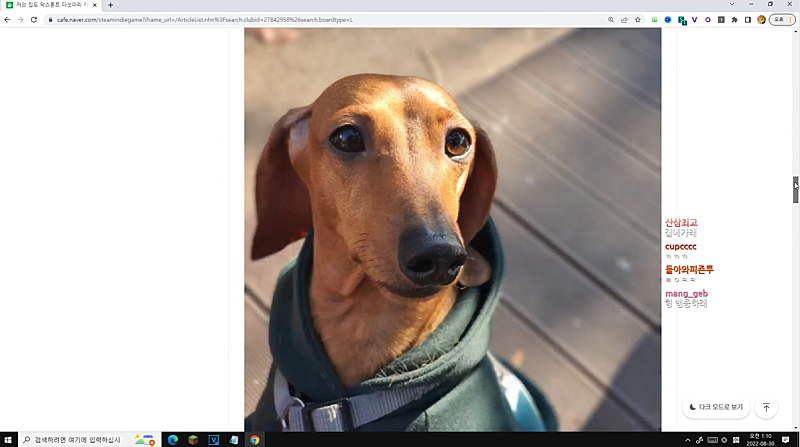Open the blue circular extension icon
Screen dimensions: 800x447
pos(668,20)
